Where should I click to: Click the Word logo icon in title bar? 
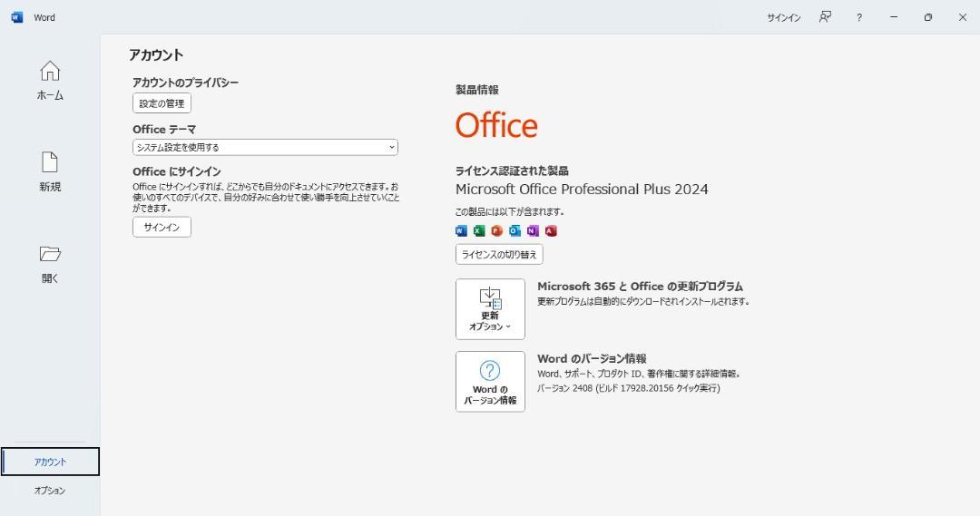17,17
